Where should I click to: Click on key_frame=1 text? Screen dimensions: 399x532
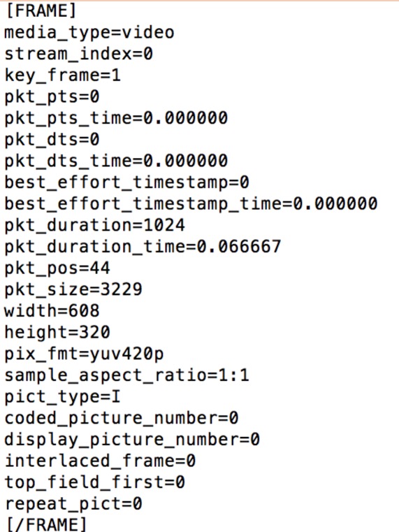coord(63,76)
